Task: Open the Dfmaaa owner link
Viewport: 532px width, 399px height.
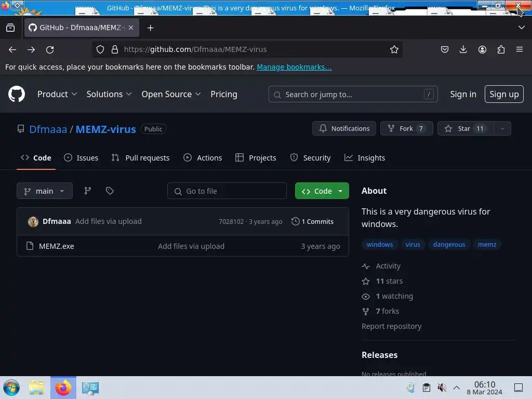Action: point(48,129)
